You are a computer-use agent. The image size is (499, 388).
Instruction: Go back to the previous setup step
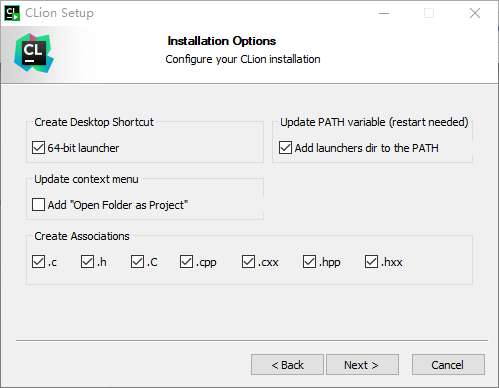coord(287,365)
